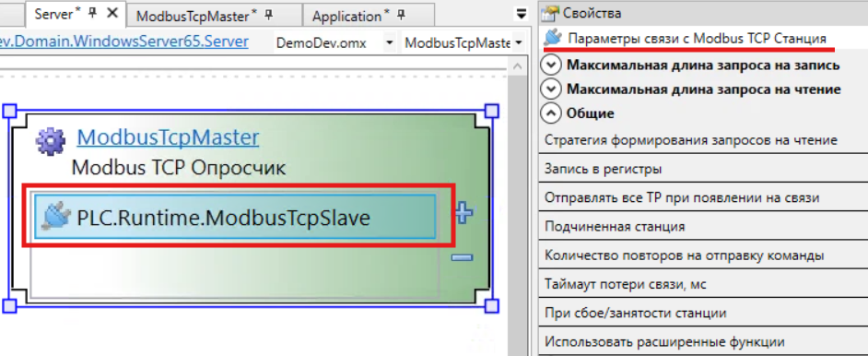Screen dimensions: 868x356
Task: Add a station with the plus icon
Action: 463,212
